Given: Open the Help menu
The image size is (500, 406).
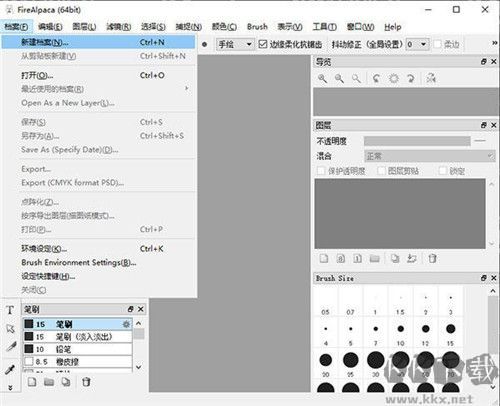Looking at the screenshot, I should click(392, 27).
